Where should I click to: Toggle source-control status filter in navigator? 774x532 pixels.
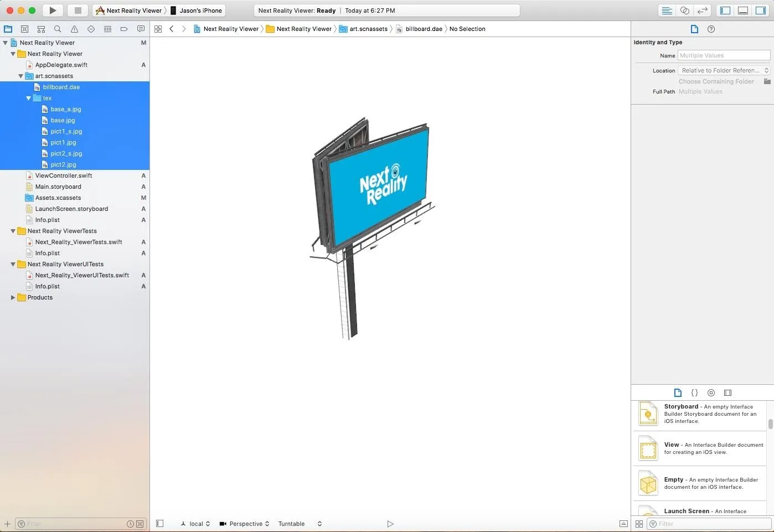pyautogui.click(x=140, y=524)
